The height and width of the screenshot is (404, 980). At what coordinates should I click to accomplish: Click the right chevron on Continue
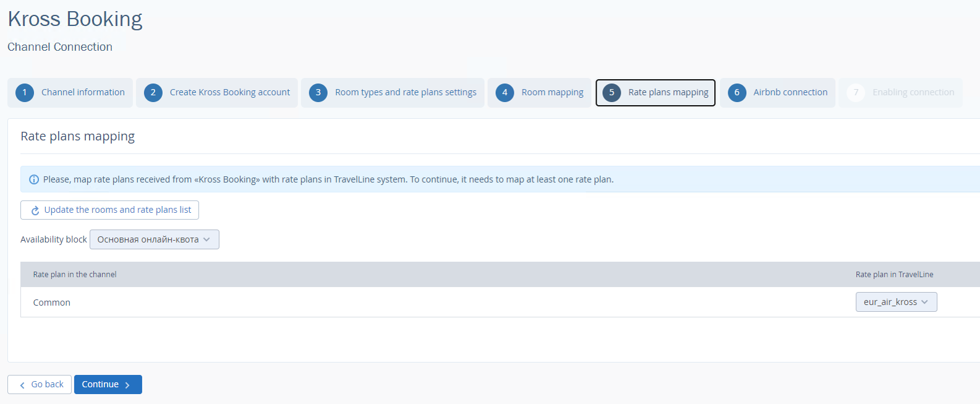point(127,385)
